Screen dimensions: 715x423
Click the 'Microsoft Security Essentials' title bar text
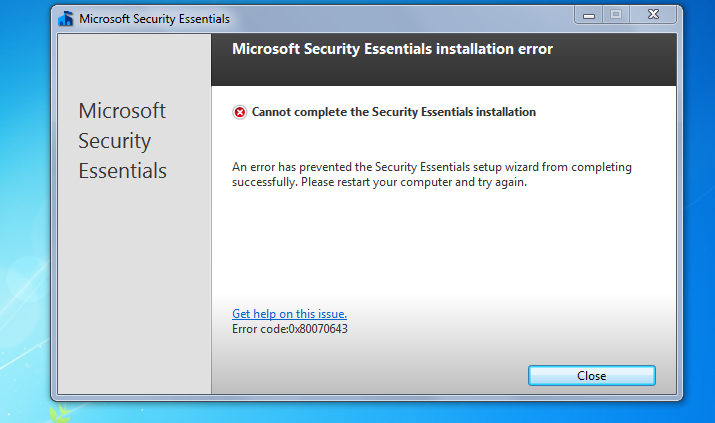(155, 19)
